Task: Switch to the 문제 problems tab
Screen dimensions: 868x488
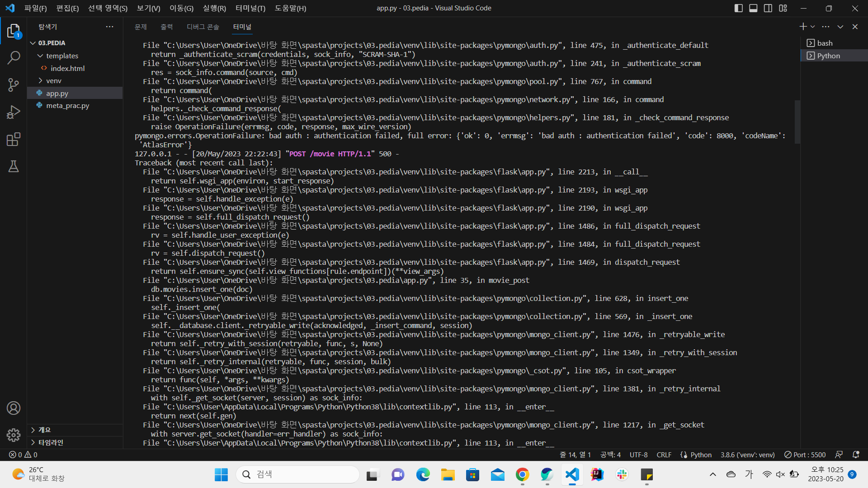Action: [x=141, y=27]
